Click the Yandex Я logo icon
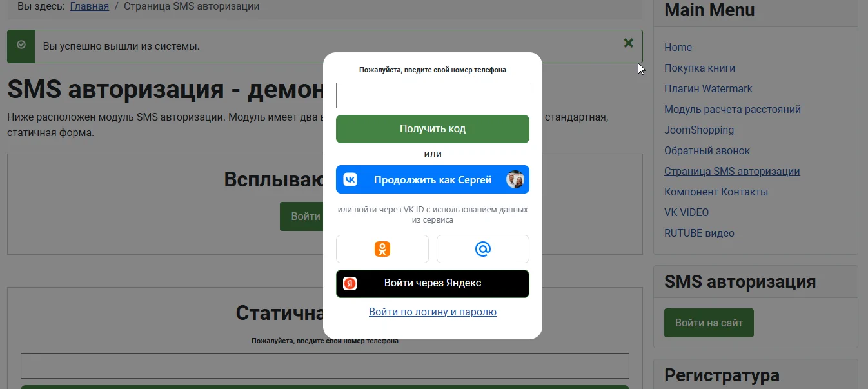Image resolution: width=868 pixels, height=389 pixels. coord(350,283)
